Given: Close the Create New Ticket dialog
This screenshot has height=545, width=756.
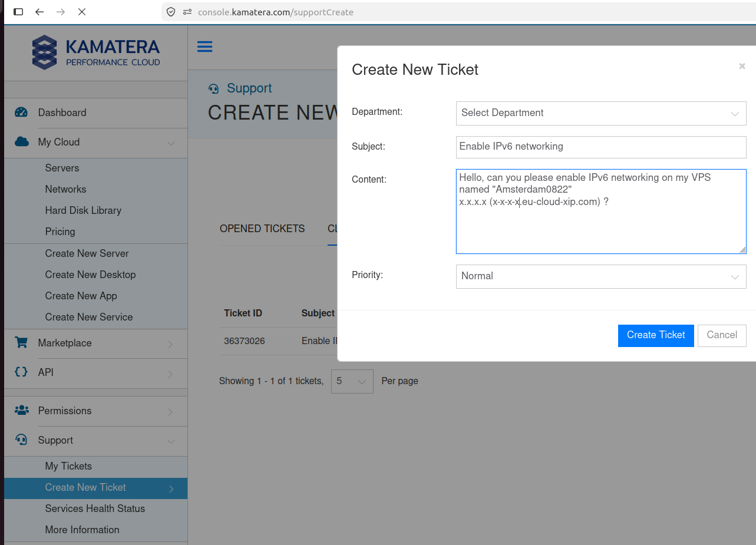Looking at the screenshot, I should click(x=742, y=66).
